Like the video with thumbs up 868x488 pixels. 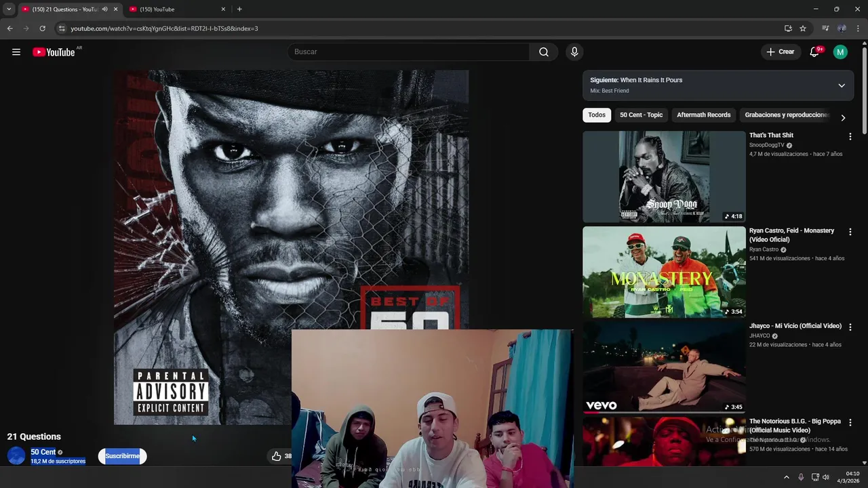pyautogui.click(x=277, y=456)
